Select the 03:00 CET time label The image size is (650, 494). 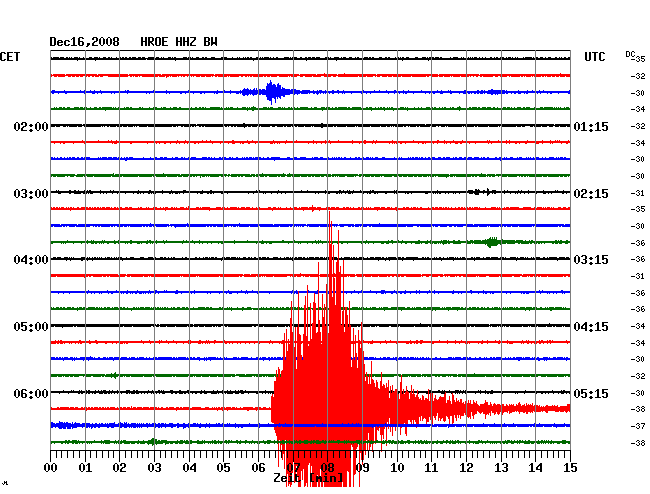[31, 194]
